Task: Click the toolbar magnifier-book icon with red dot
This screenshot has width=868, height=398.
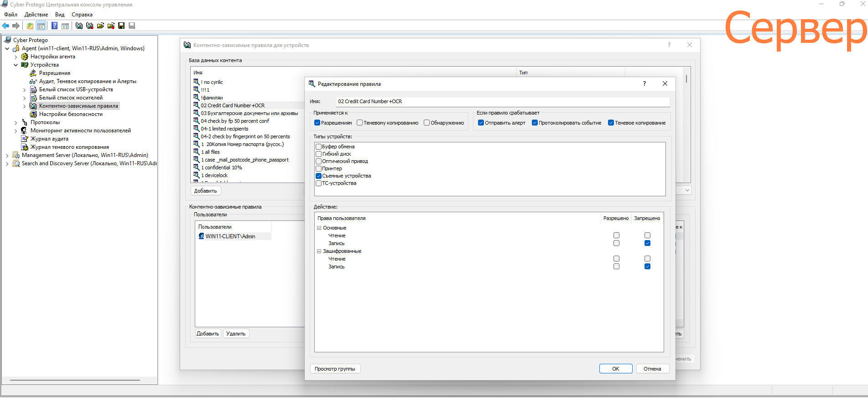Action: click(90, 26)
